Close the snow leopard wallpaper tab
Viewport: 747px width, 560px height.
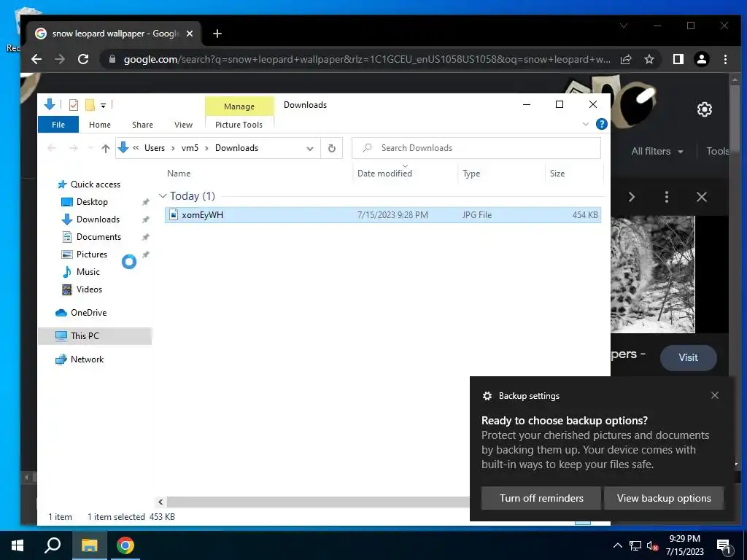click(x=190, y=34)
